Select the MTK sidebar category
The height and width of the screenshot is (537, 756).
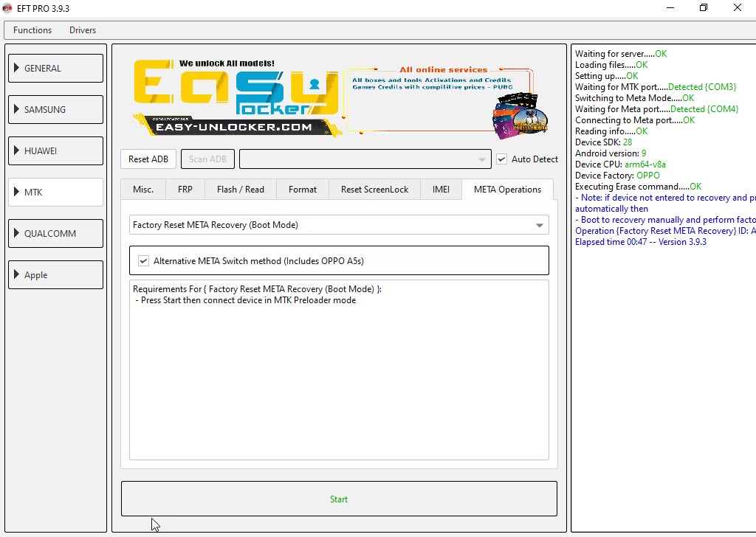(x=55, y=193)
